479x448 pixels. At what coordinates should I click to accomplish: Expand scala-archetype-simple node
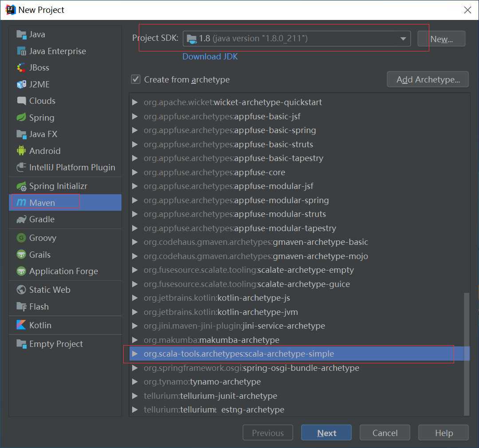[x=135, y=354]
